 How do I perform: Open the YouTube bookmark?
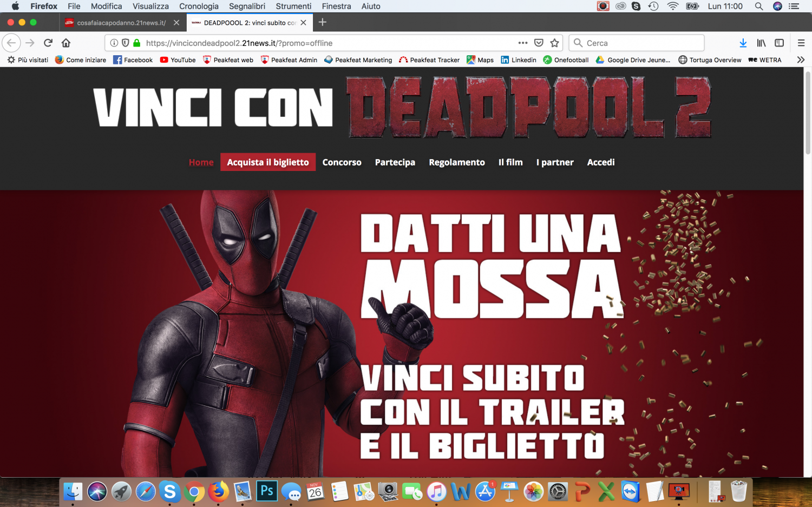click(x=178, y=60)
